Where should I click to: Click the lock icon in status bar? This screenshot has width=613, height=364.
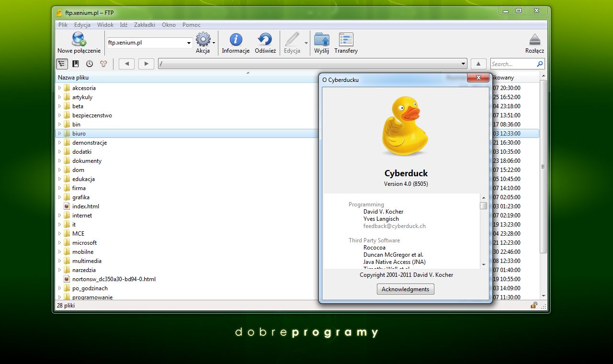pos(534,305)
